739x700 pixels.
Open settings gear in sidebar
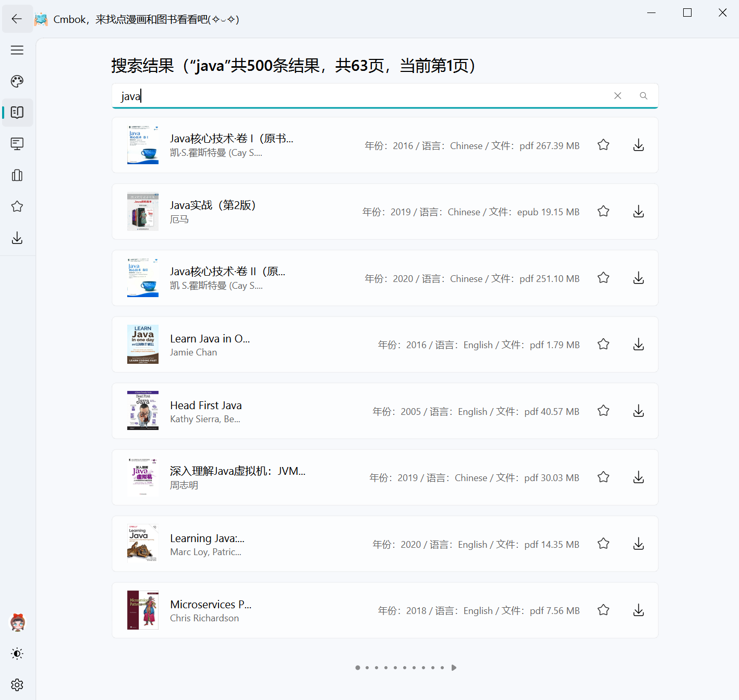(17, 685)
